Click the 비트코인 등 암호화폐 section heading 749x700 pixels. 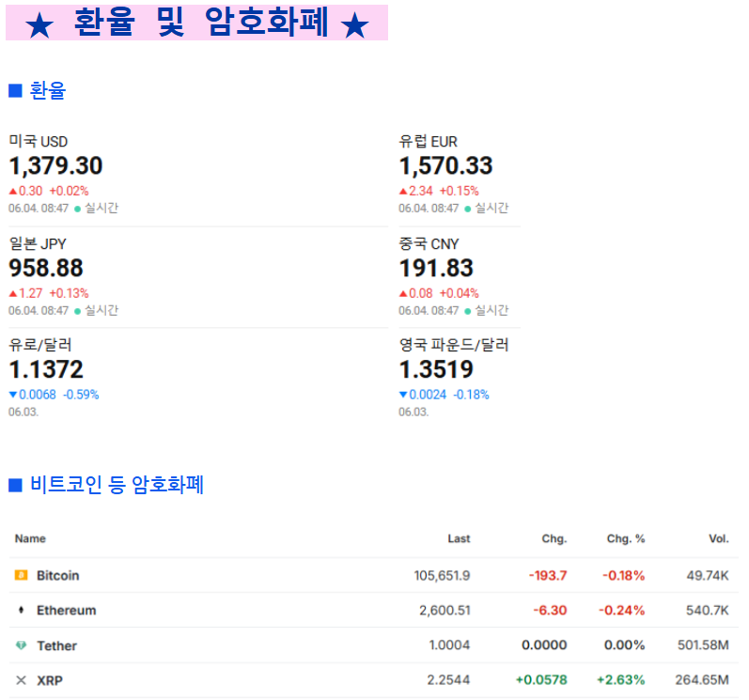117,485
